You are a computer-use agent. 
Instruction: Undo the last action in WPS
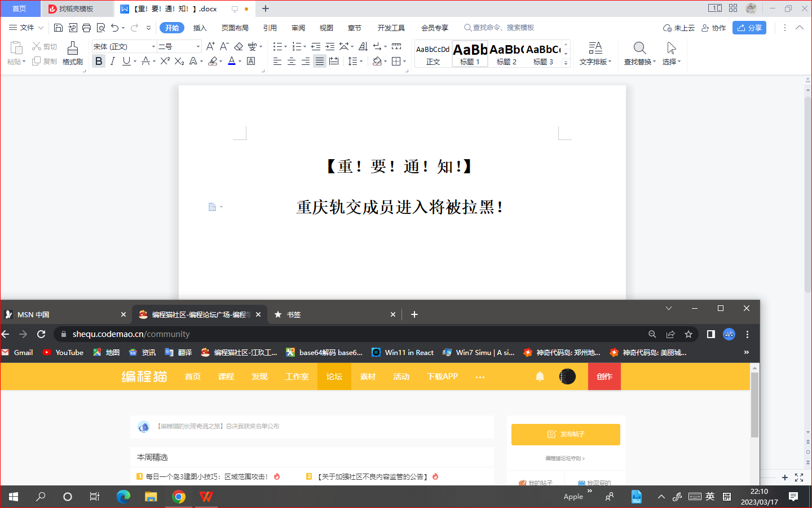pos(115,28)
